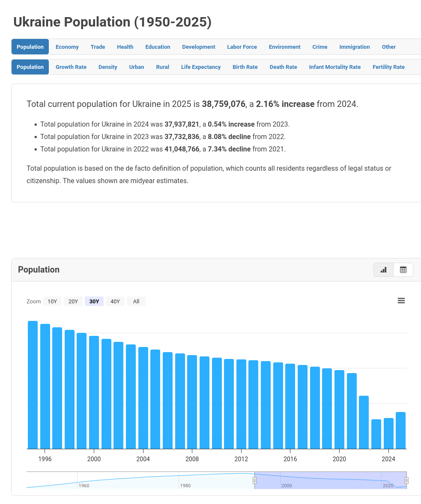The image size is (421, 504).
Task: Click the left navigator range handle
Action: click(254, 480)
